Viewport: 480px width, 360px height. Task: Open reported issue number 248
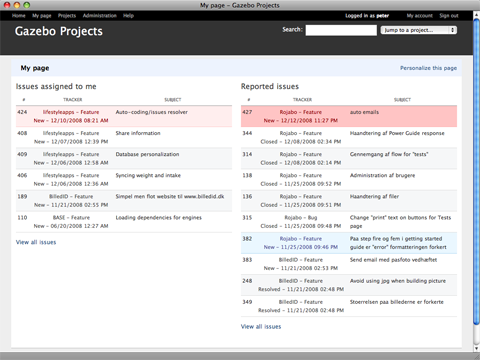247,281
